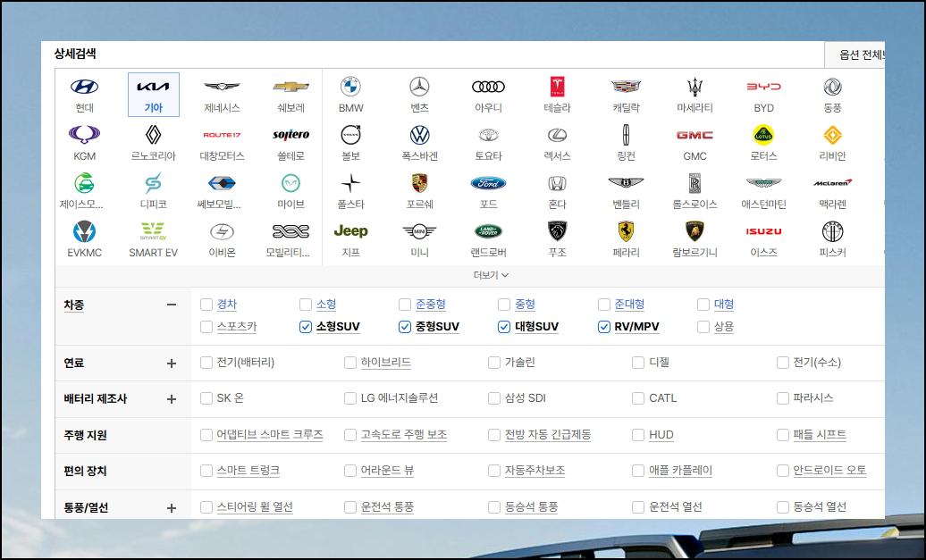Uncheck the RV/MPV checkbox
This screenshot has height=560, width=926.
(x=603, y=327)
